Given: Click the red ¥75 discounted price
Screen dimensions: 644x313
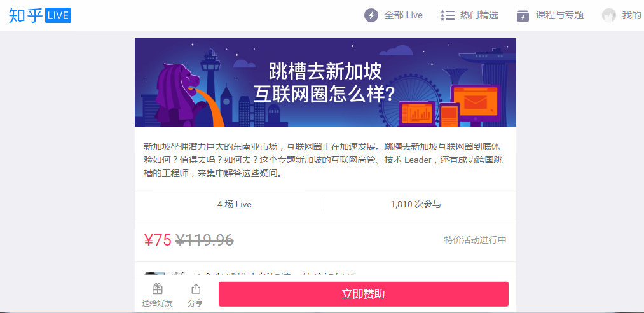Looking at the screenshot, I should tap(158, 240).
